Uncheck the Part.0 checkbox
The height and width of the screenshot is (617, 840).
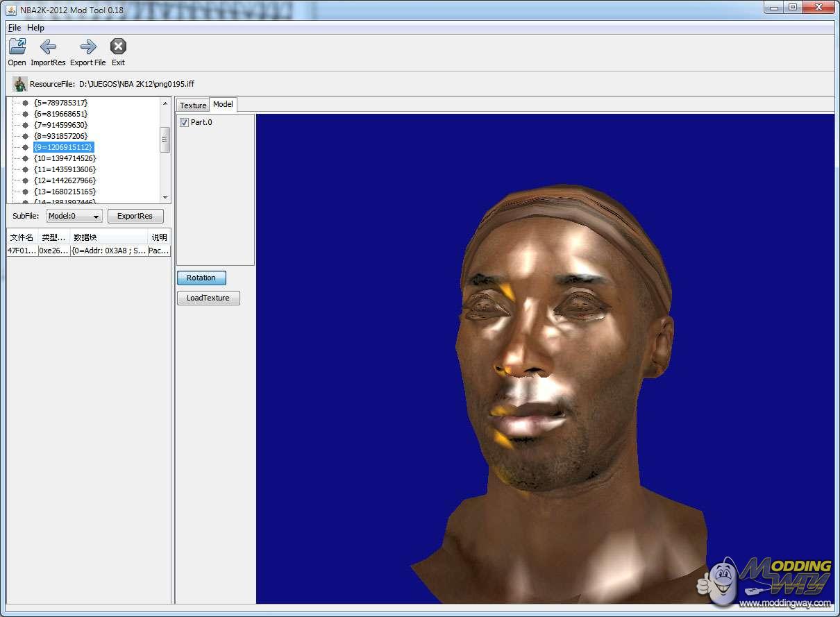point(184,123)
